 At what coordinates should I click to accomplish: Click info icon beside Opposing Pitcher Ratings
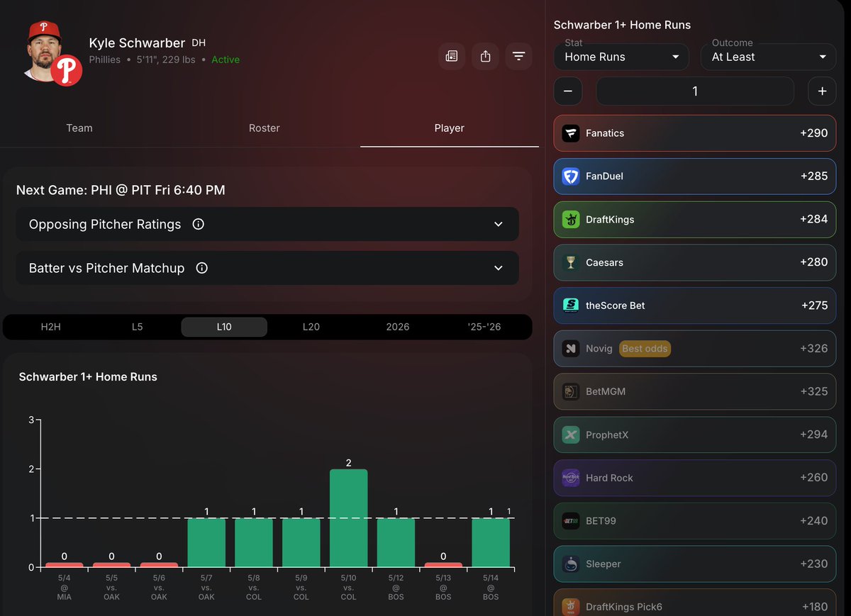point(199,224)
